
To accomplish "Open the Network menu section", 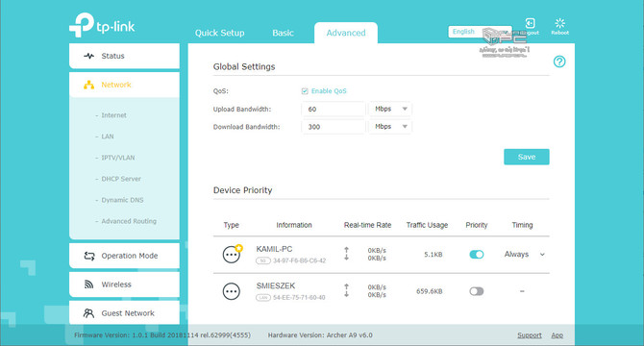I will pyautogui.click(x=124, y=85).
